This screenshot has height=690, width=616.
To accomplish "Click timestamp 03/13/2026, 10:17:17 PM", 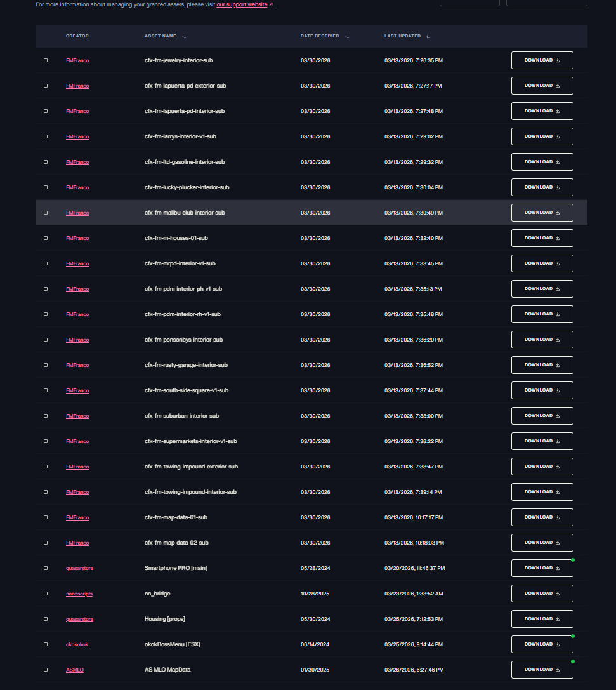I will [x=413, y=517].
